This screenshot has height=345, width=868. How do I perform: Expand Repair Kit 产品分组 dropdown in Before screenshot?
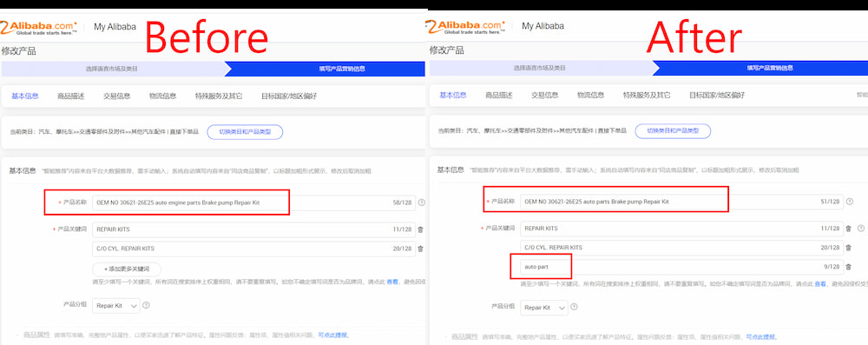pyautogui.click(x=115, y=306)
